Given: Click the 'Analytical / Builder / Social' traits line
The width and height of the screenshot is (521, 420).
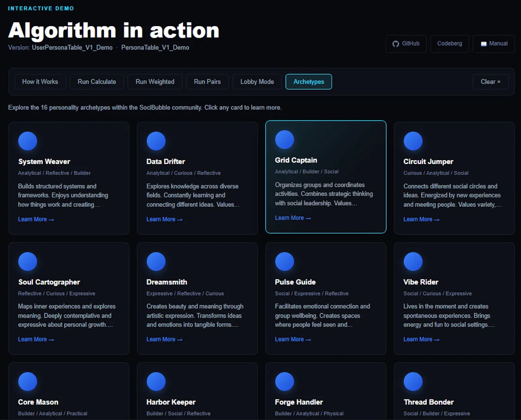Looking at the screenshot, I should 307,172.
